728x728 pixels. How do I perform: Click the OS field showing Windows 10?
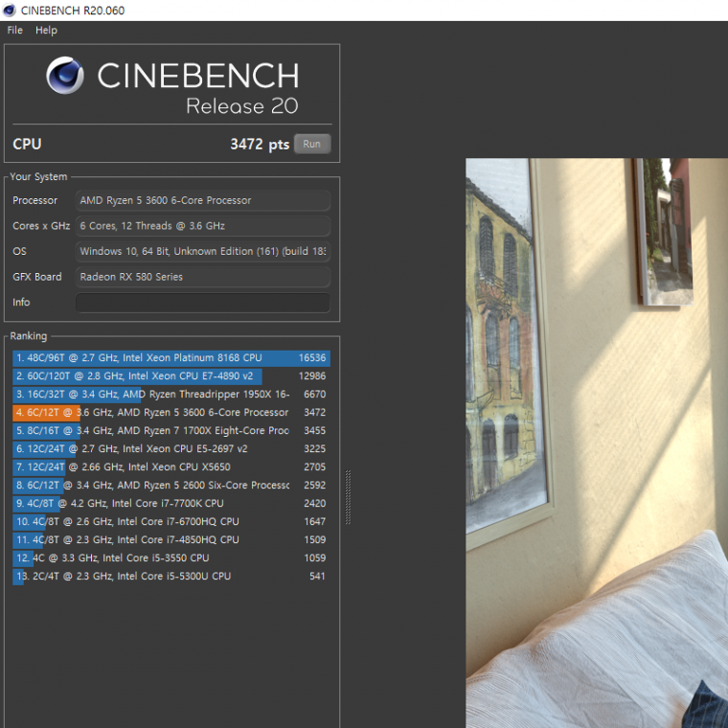203,251
